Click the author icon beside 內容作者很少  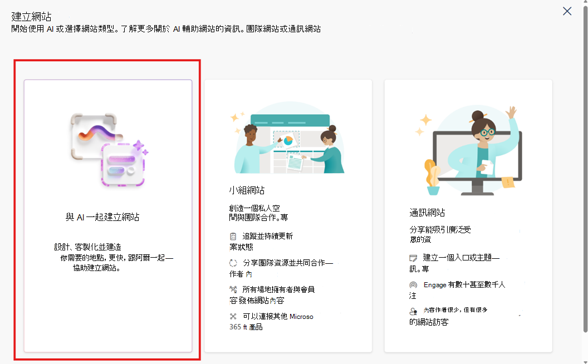point(413,311)
